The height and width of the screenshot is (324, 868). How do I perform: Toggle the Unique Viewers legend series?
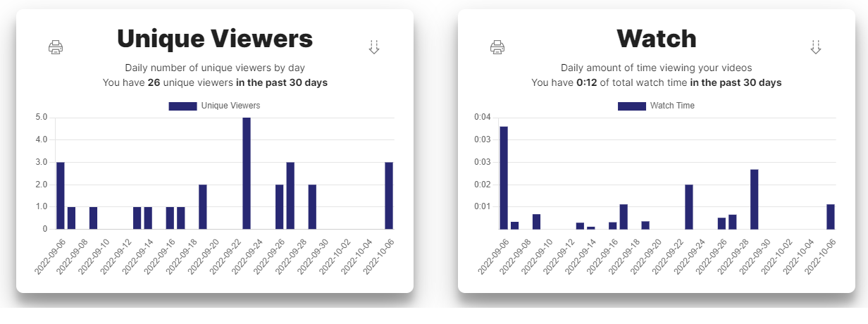click(x=230, y=106)
